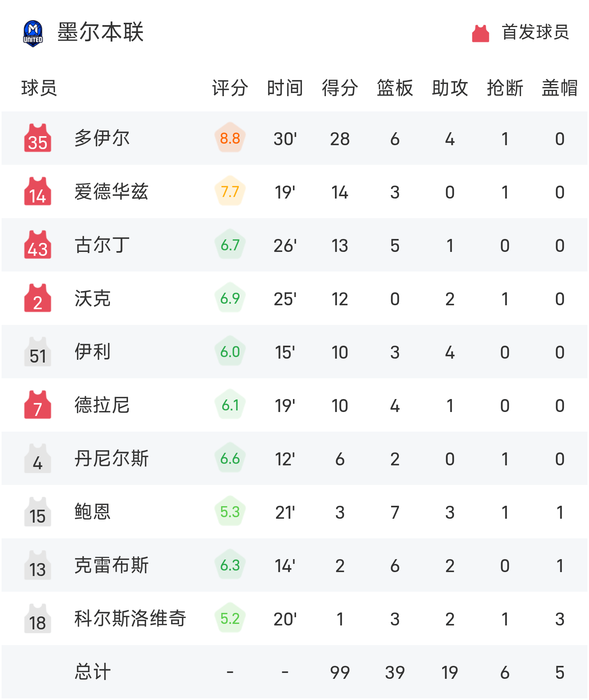The height and width of the screenshot is (700, 589).
Task: Click the Melbourne United team logo
Action: click(33, 33)
